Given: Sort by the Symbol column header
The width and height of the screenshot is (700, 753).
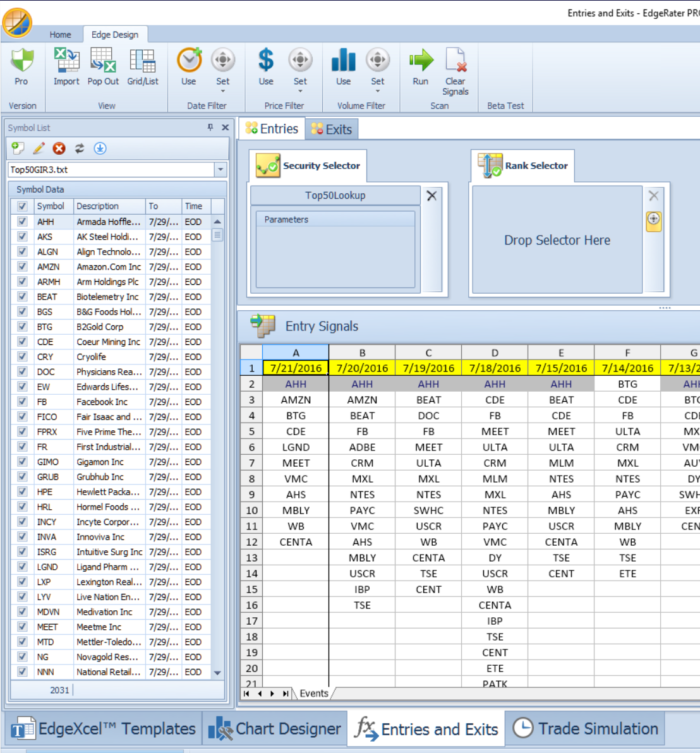Looking at the screenshot, I should click(x=53, y=206).
